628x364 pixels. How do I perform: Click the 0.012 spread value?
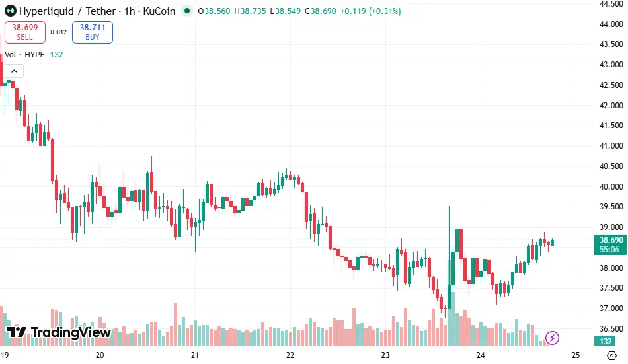(x=59, y=32)
